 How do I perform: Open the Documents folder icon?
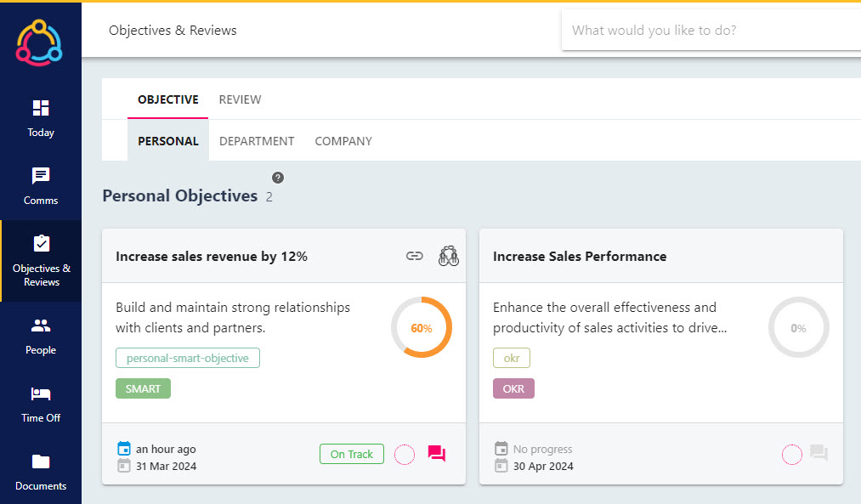coord(41,462)
